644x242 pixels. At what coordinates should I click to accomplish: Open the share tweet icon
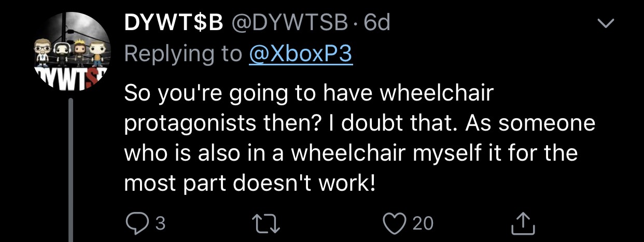click(522, 222)
